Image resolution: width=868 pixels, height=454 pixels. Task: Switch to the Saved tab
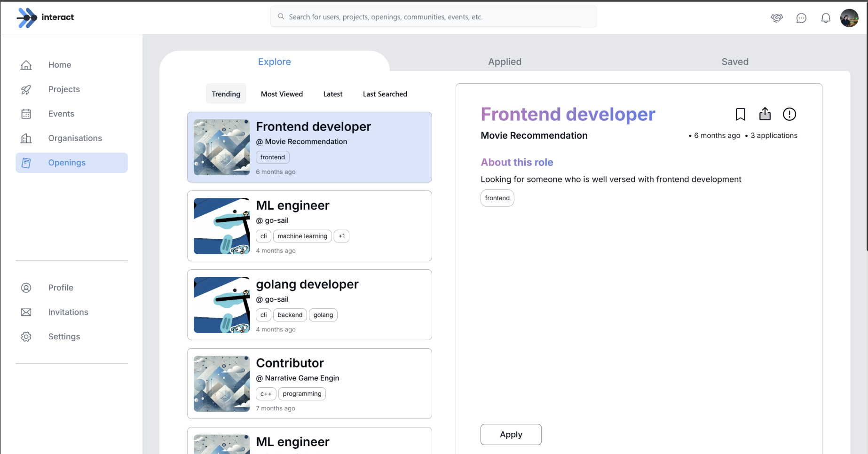click(734, 62)
